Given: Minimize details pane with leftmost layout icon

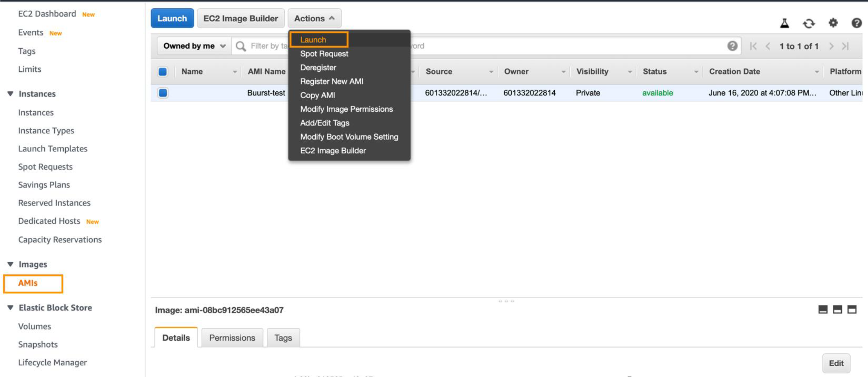Looking at the screenshot, I should [823, 309].
